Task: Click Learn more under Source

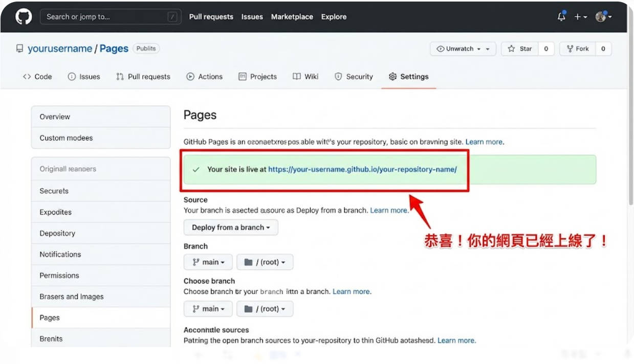Action: 389,210
